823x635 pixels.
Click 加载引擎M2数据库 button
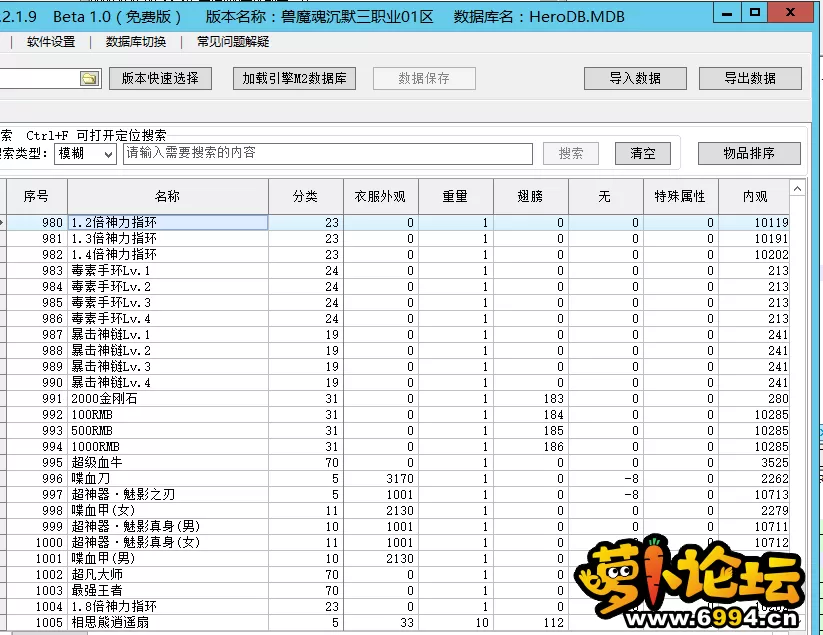(x=294, y=79)
